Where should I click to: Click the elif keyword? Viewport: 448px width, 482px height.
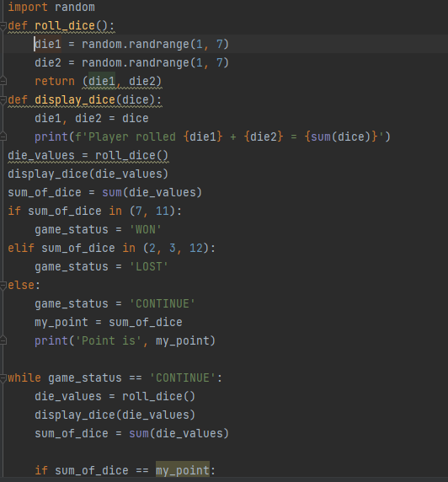(21, 248)
